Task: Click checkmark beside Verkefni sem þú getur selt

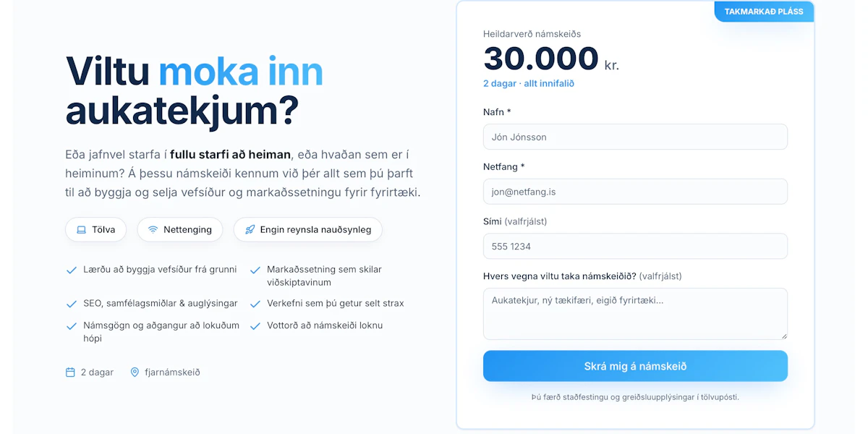Action: 255,304
